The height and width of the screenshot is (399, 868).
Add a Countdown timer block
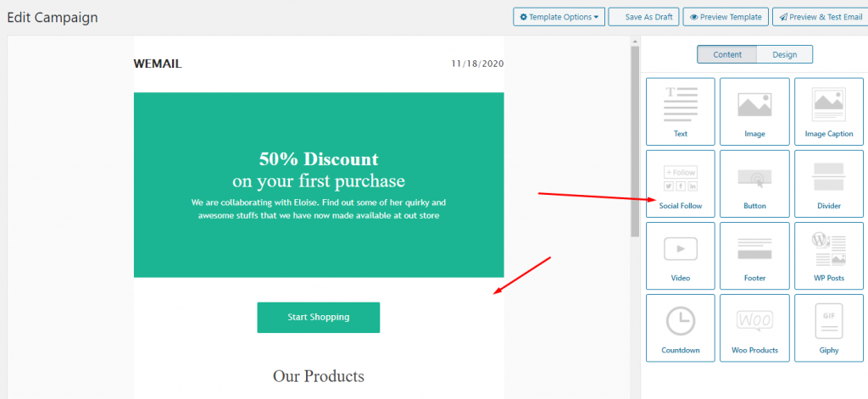pyautogui.click(x=680, y=327)
